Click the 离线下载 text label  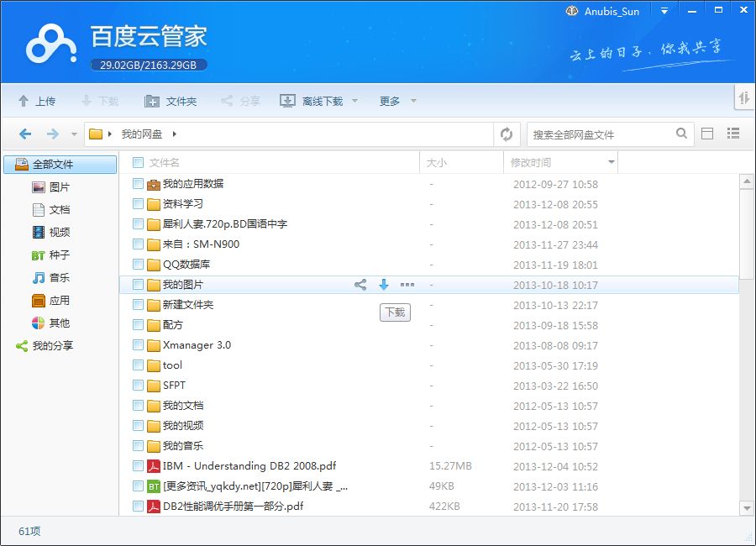point(323,102)
